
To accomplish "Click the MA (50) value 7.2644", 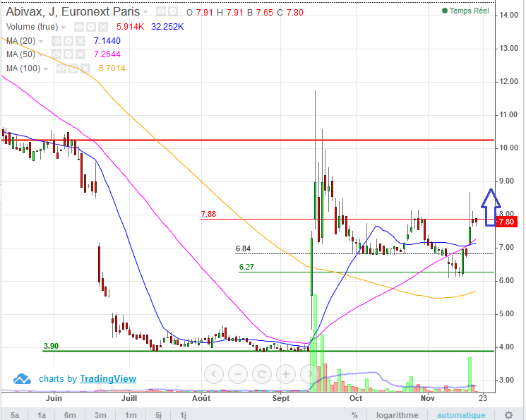I will (x=107, y=54).
